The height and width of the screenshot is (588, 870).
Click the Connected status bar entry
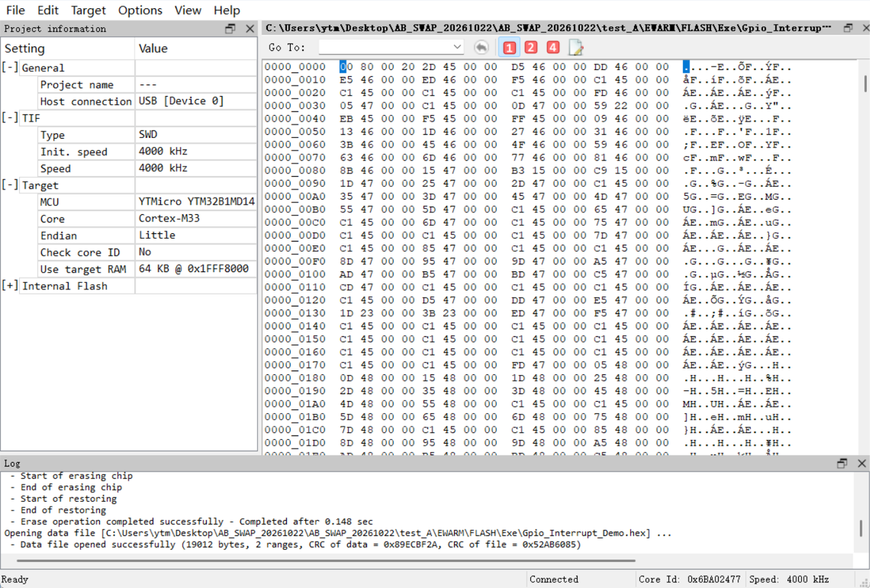click(x=554, y=579)
